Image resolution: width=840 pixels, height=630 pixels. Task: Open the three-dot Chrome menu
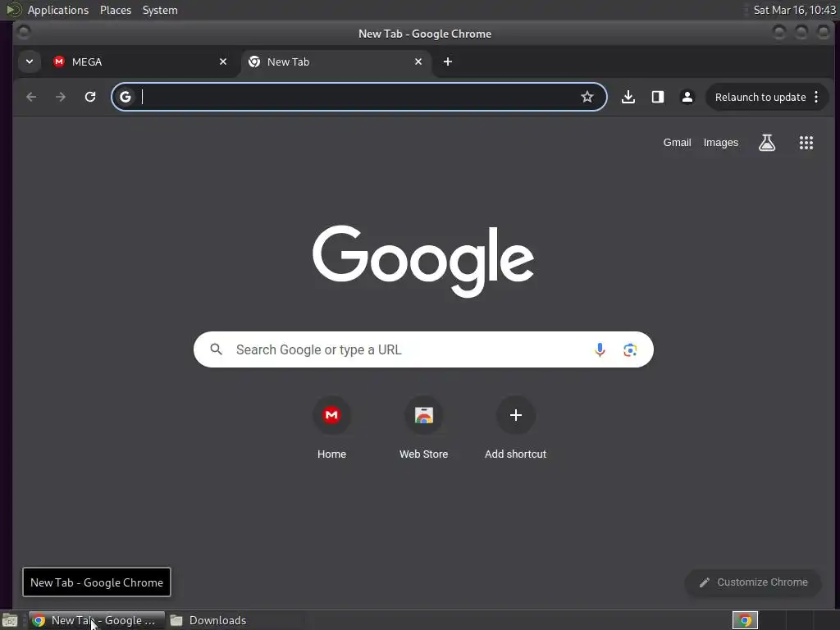(816, 97)
